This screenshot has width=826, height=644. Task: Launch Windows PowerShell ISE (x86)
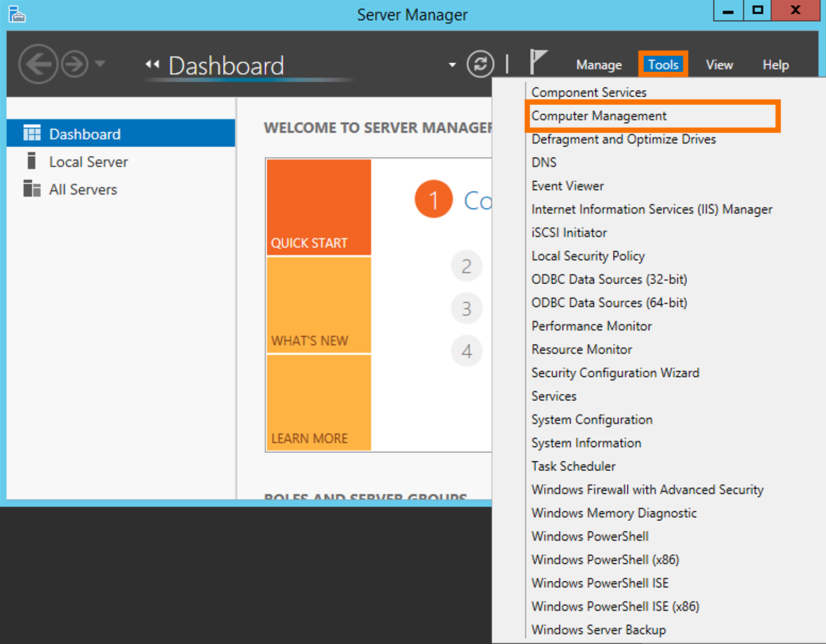(x=616, y=607)
